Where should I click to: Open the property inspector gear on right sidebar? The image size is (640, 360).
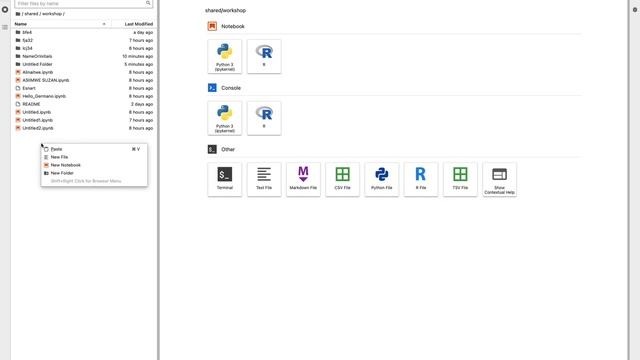(635, 9)
